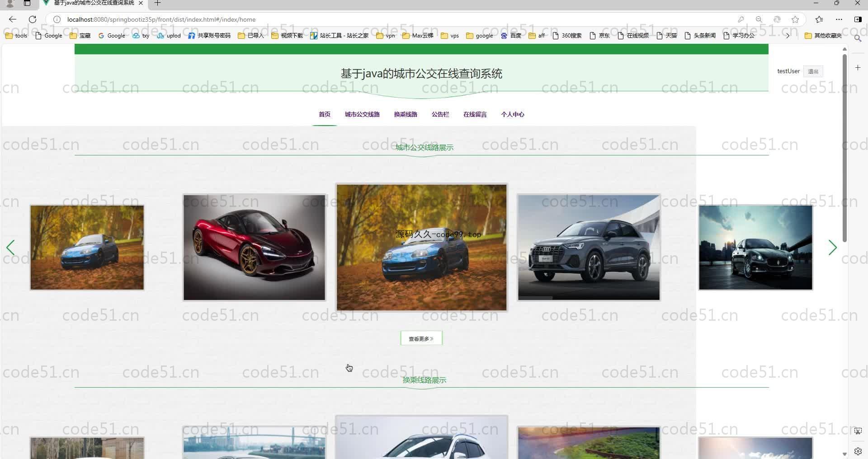Open the 公告栏 menu item
868x459 pixels.
click(x=440, y=115)
